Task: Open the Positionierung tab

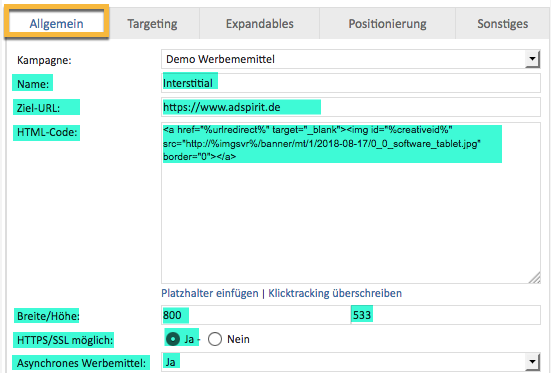Action: 387,24
